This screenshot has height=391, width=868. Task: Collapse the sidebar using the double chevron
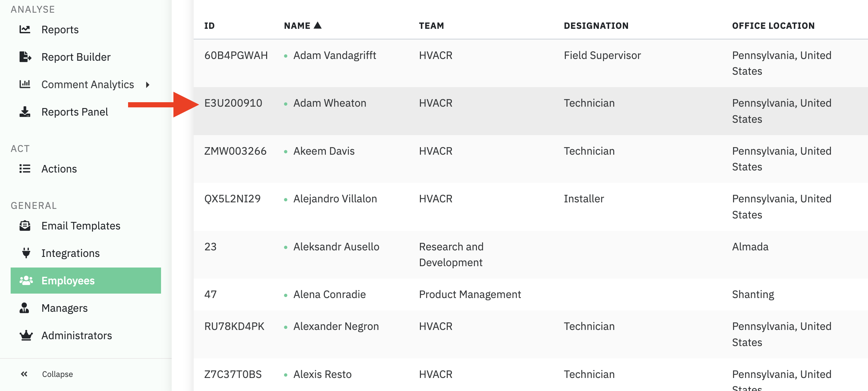coord(24,374)
